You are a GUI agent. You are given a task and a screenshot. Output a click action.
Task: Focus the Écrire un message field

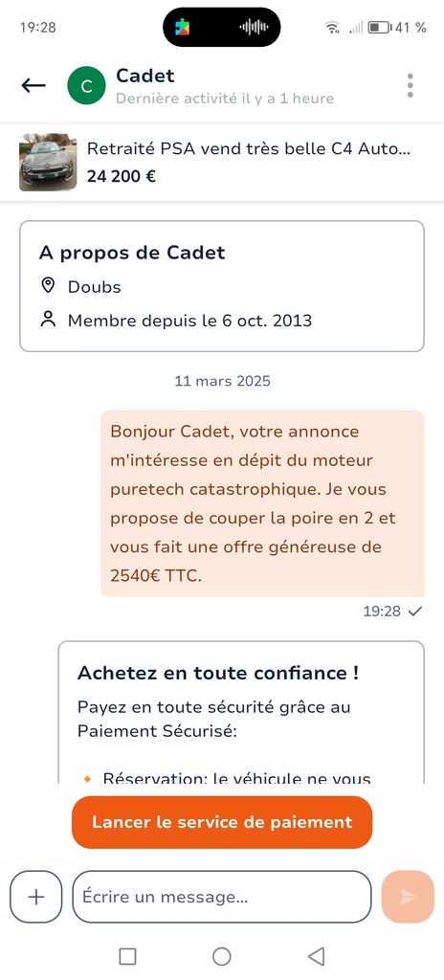[222, 897]
